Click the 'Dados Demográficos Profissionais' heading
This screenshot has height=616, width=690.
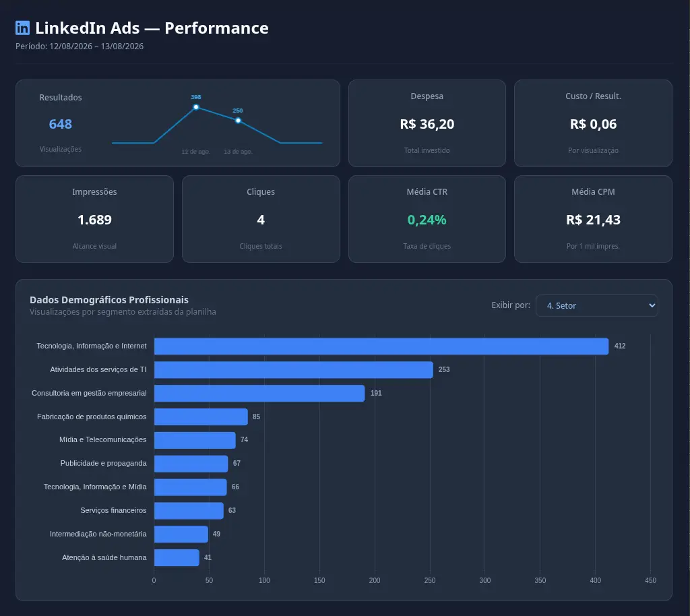109,300
